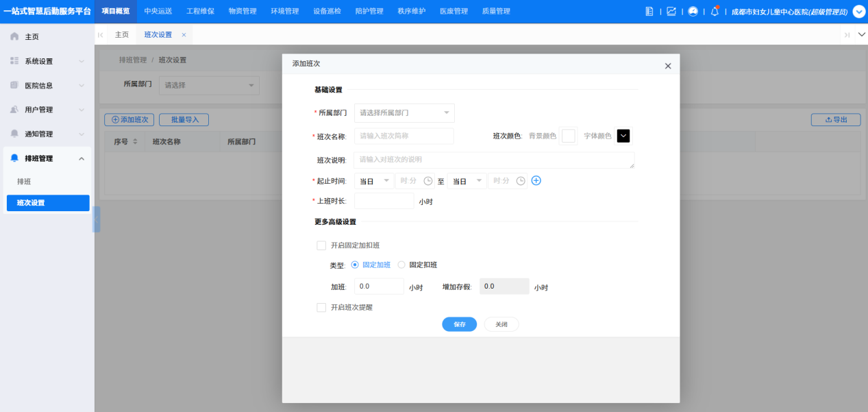
Task: Open the chart statistics icon in header
Action: (671, 11)
